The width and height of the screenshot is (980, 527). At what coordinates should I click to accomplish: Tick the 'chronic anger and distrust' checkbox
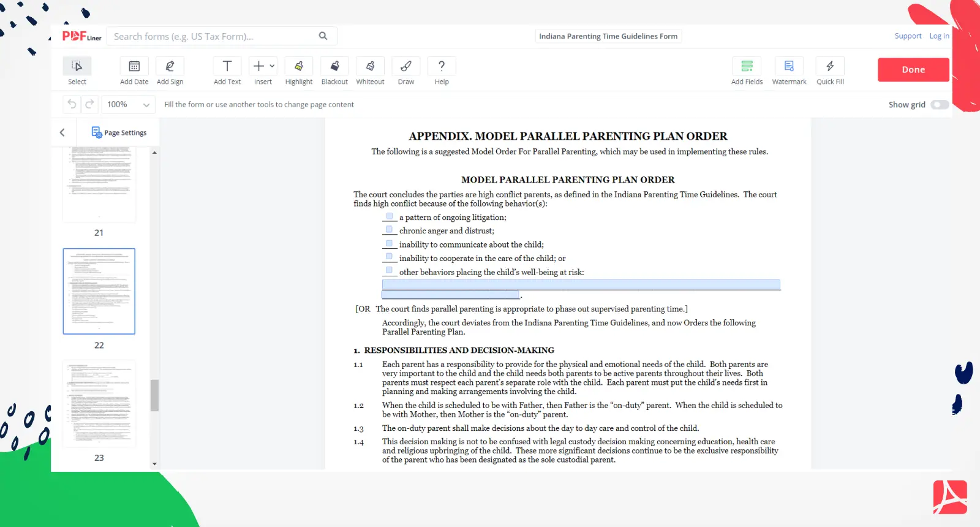pyautogui.click(x=390, y=230)
